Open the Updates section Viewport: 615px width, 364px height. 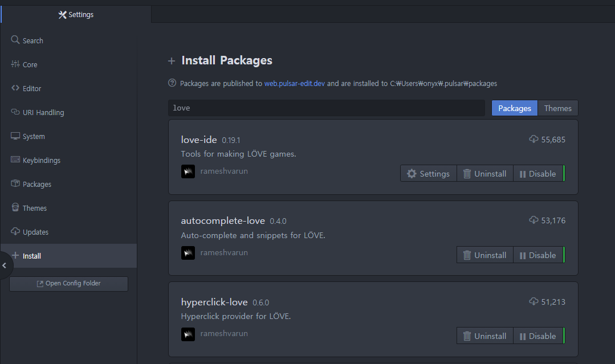[x=68, y=232]
